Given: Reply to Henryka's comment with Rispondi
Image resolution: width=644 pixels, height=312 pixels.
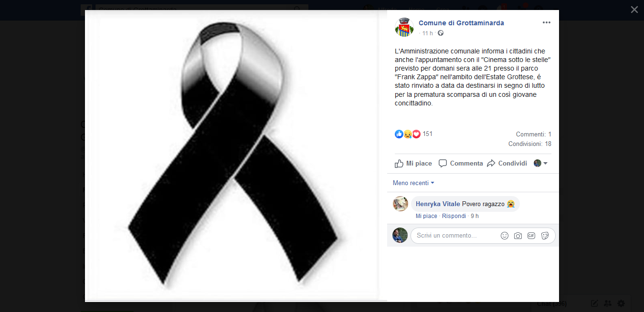Looking at the screenshot, I should 454,216.
